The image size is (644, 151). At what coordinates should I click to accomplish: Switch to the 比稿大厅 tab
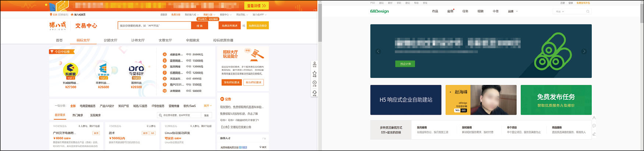[x=110, y=40]
